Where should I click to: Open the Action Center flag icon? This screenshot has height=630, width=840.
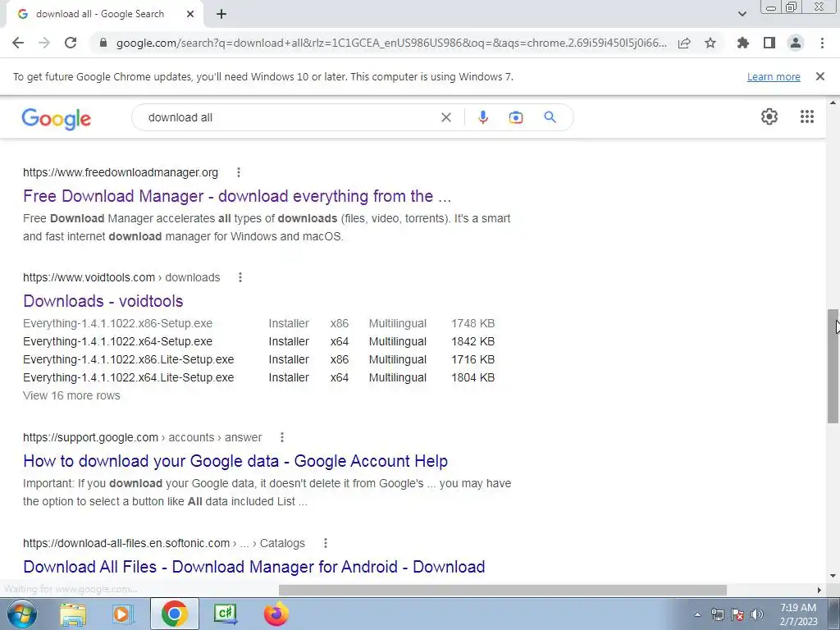737,614
